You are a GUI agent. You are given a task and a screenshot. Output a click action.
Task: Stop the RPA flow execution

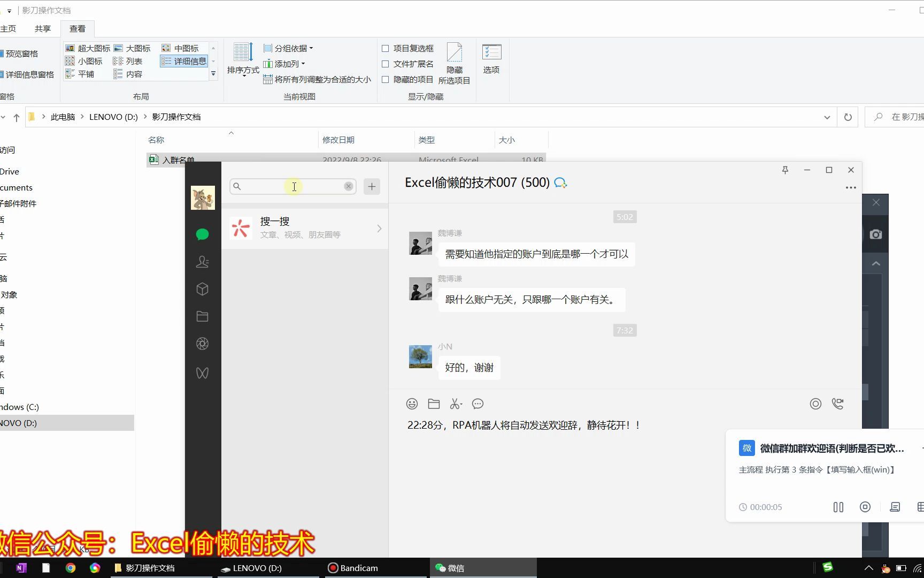(x=865, y=507)
